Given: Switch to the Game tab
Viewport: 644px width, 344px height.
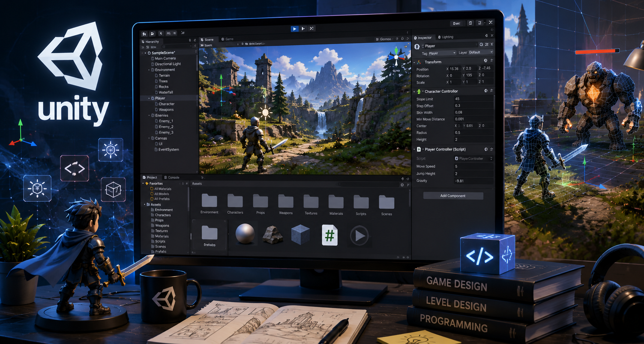Looking at the screenshot, I should (227, 39).
